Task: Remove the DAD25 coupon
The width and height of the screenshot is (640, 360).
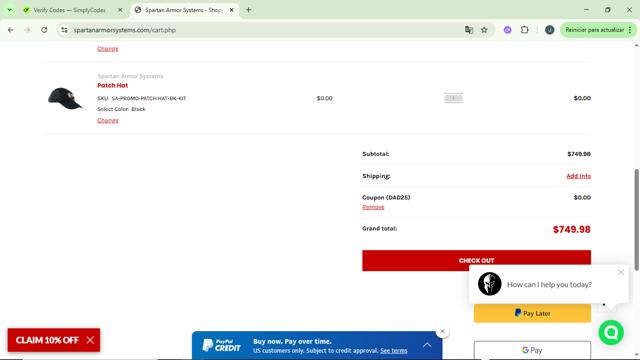Action: pyautogui.click(x=373, y=207)
